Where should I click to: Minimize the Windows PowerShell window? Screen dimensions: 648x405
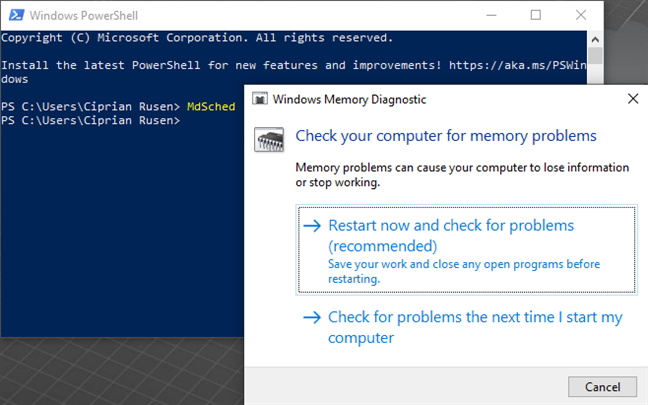click(491, 15)
